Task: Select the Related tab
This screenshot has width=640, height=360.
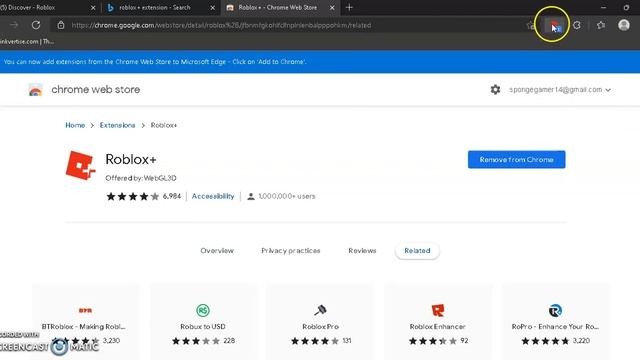Action: click(417, 251)
